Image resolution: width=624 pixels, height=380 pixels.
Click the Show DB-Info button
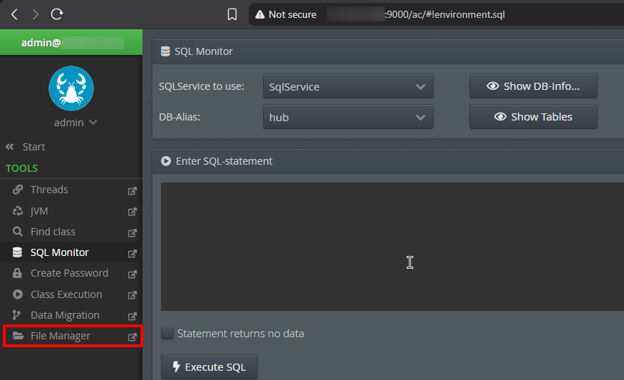(x=533, y=86)
